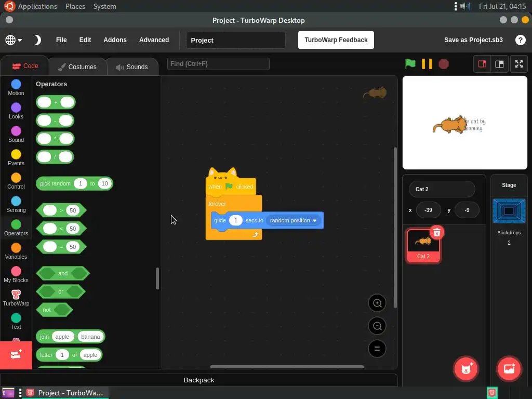Viewport: 532px width, 399px height.
Task: Select the Cat 2 sprite thumbnail
Action: coord(423,246)
